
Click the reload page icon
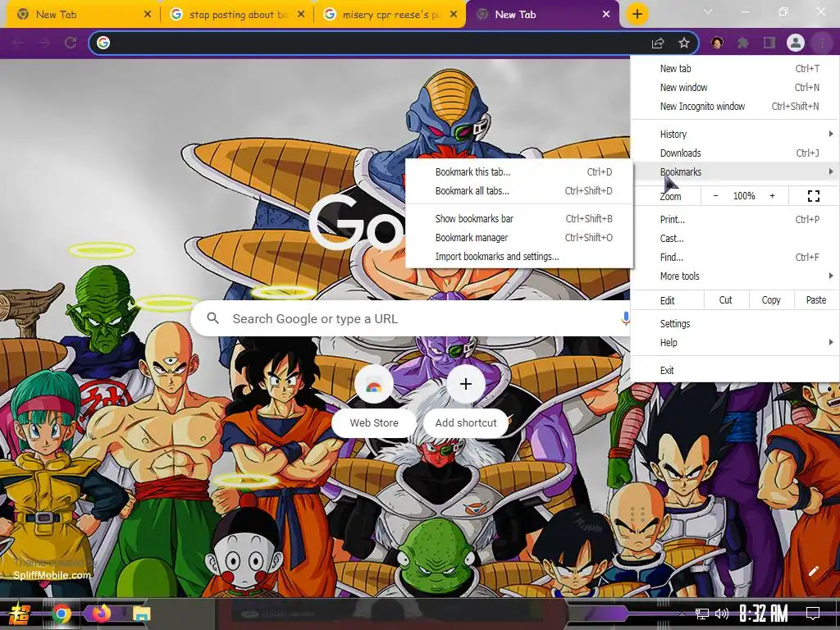pos(71,43)
